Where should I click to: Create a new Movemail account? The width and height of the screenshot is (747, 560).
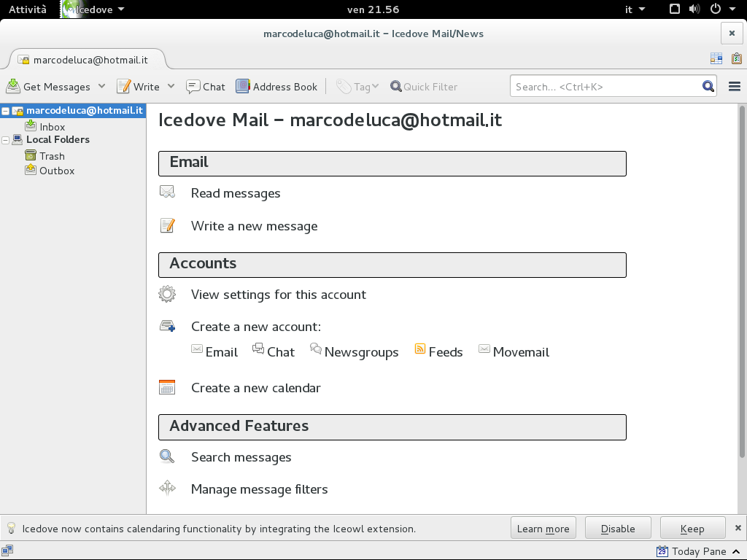(x=514, y=351)
